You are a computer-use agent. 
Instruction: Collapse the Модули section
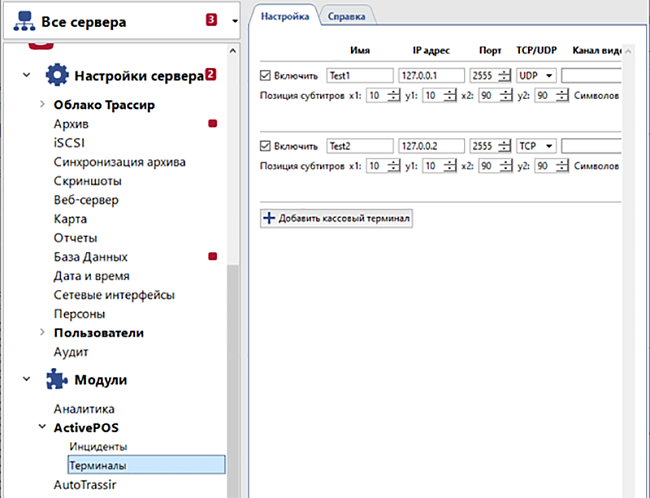tap(27, 379)
